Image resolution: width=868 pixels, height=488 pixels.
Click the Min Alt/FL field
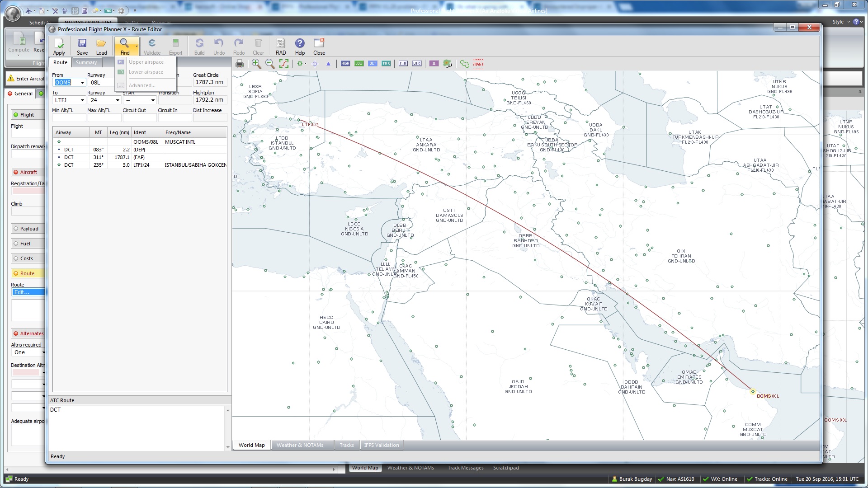pyautogui.click(x=69, y=117)
